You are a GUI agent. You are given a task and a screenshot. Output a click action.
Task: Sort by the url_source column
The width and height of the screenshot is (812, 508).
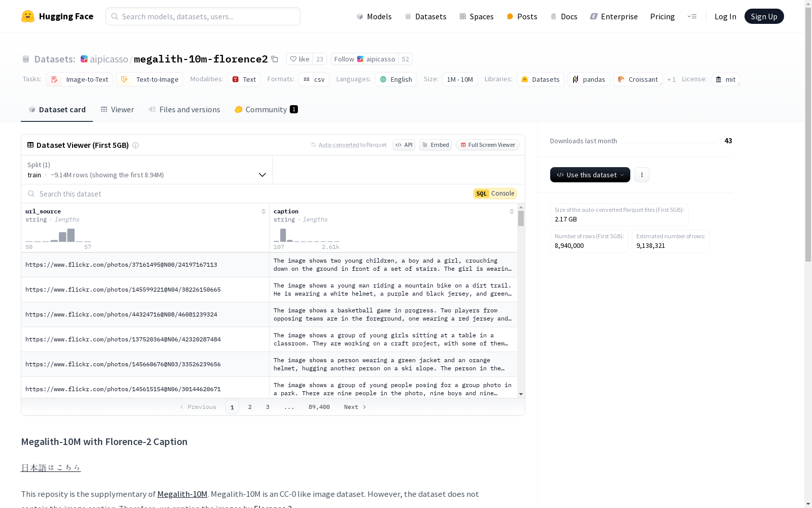[x=263, y=211]
